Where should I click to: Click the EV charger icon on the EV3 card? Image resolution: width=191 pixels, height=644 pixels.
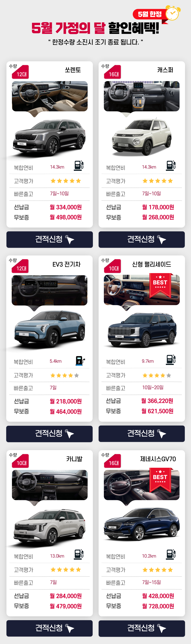pyautogui.click(x=80, y=361)
